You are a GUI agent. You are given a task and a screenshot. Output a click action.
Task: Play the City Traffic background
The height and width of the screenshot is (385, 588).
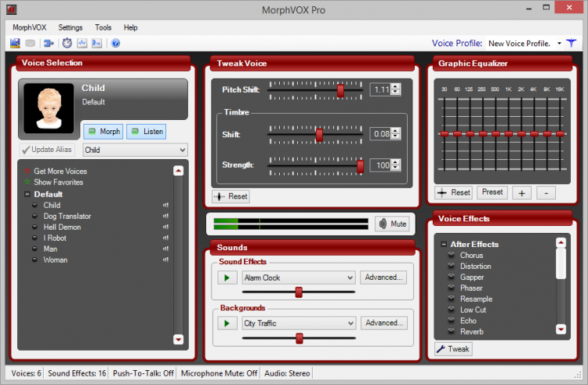(x=227, y=323)
